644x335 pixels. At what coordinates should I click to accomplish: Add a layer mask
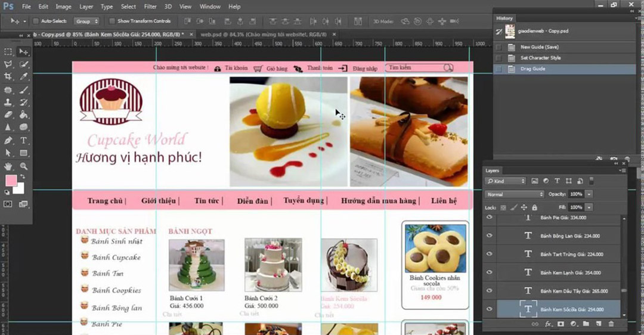click(561, 324)
